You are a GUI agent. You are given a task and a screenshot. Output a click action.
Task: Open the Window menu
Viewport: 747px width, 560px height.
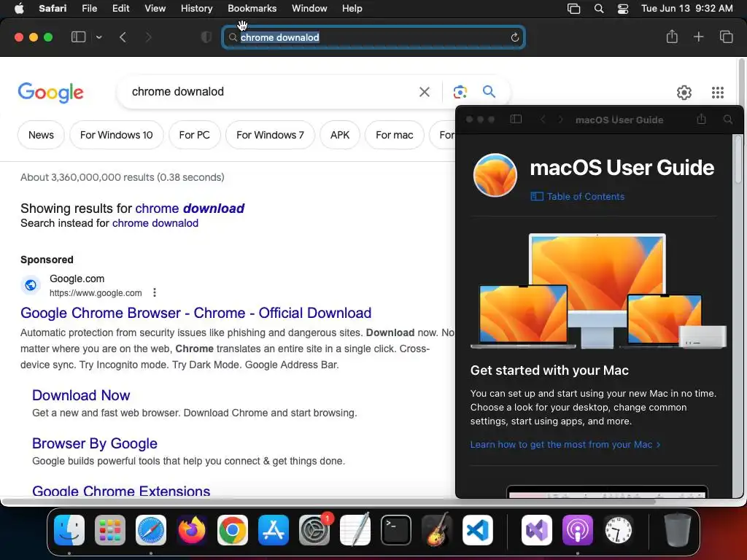tap(309, 8)
